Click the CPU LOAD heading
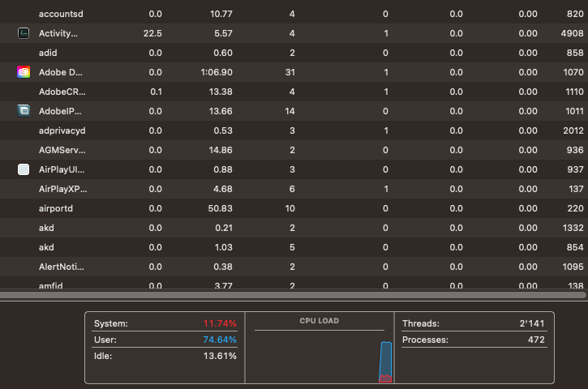 319,321
